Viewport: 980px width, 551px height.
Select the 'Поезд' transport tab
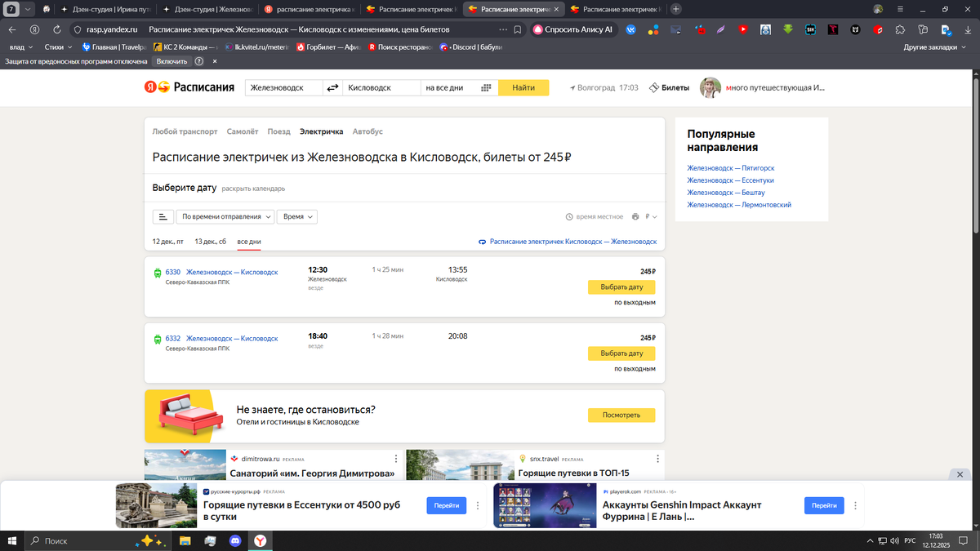pyautogui.click(x=278, y=131)
